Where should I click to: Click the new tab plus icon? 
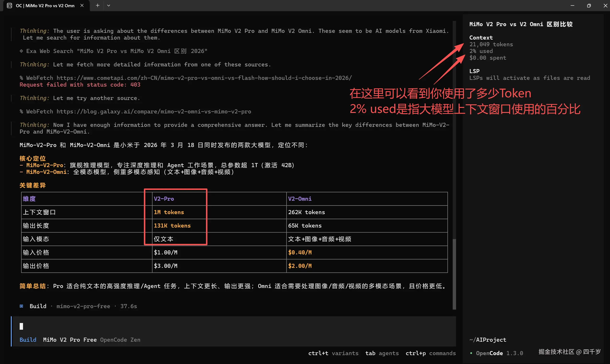click(97, 6)
